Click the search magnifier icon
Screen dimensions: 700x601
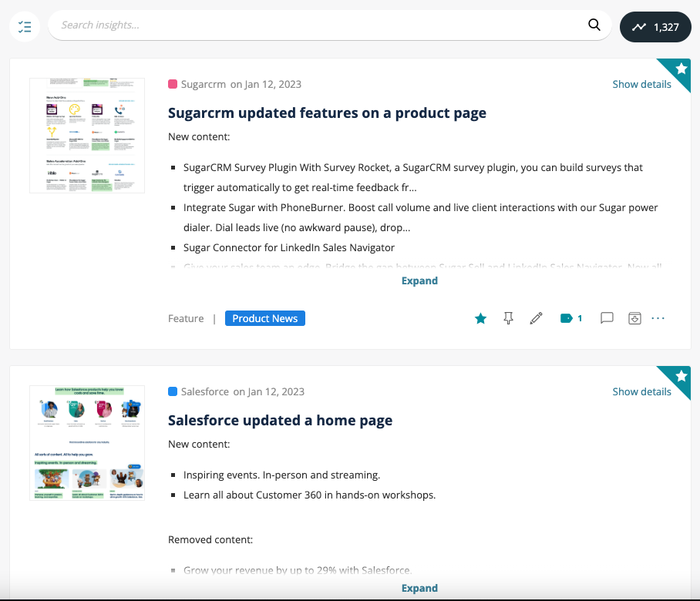click(x=594, y=25)
